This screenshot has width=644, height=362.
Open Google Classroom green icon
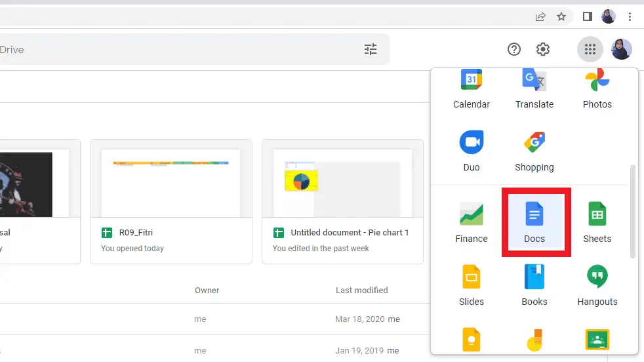[597, 340]
